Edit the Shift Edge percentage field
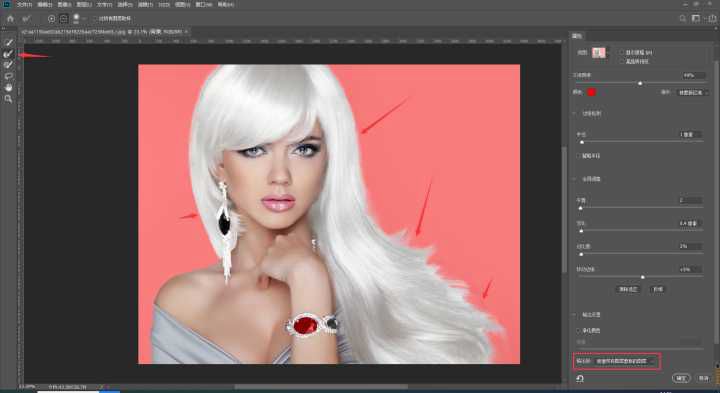Image resolution: width=720 pixels, height=393 pixels. click(691, 269)
